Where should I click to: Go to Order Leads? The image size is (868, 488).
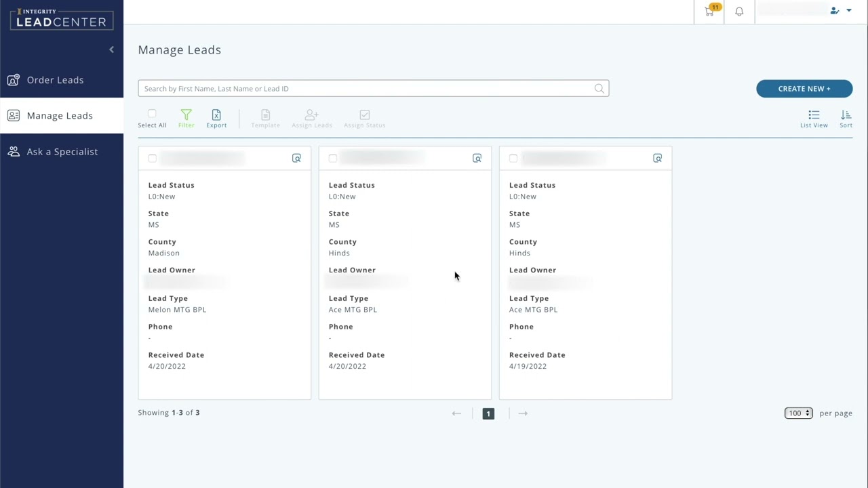coord(62,80)
